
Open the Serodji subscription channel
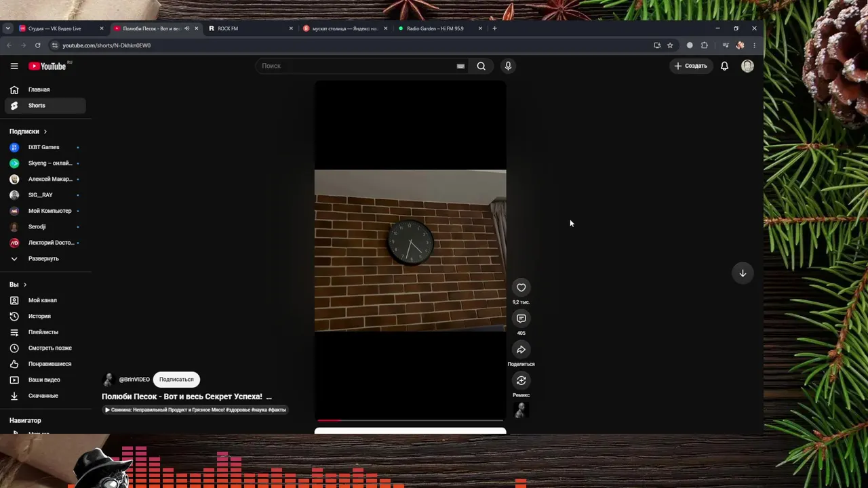45,227
